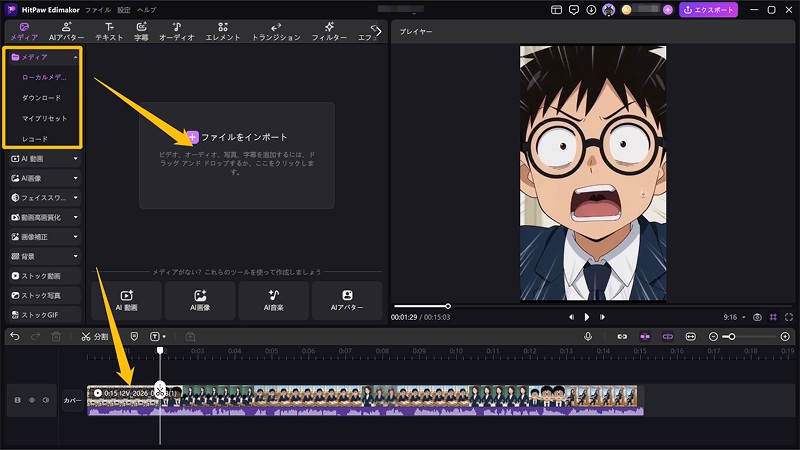Create media with the AI 動画 tool card

pyautogui.click(x=127, y=301)
